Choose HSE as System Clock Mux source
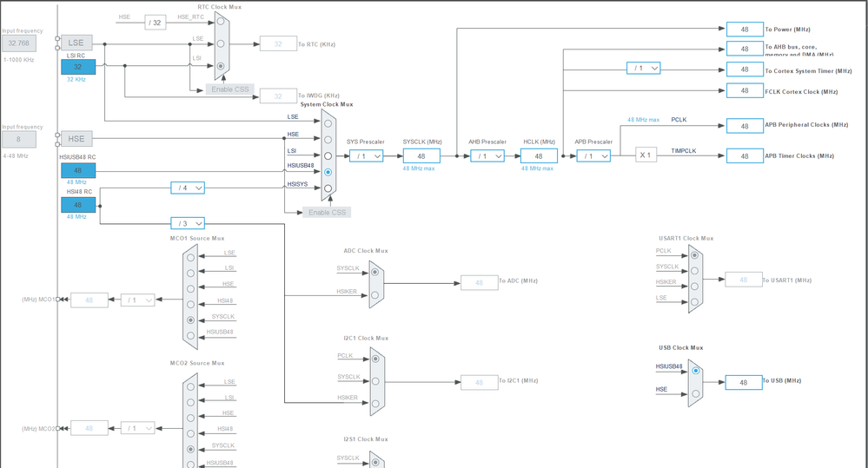Viewport: 868px width, 468px height. [328, 140]
